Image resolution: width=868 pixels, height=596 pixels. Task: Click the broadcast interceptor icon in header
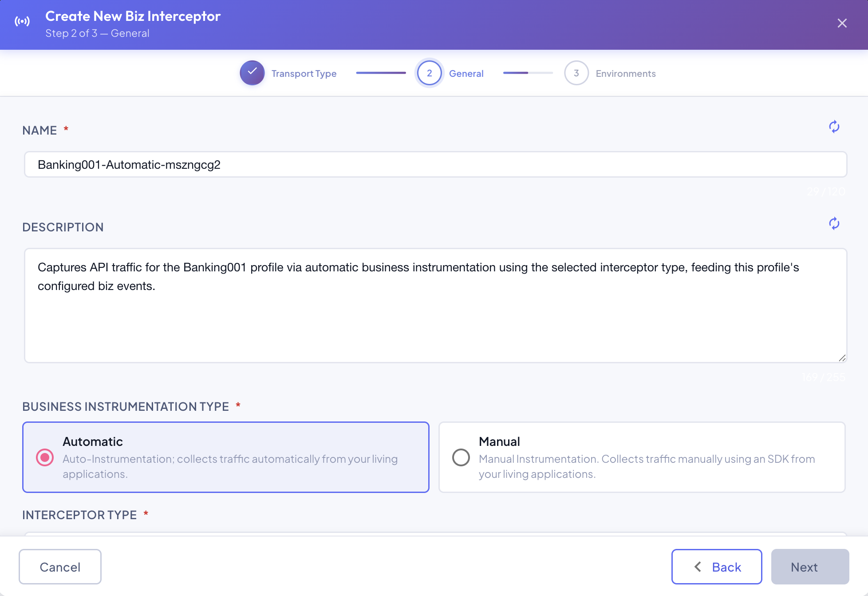[22, 22]
